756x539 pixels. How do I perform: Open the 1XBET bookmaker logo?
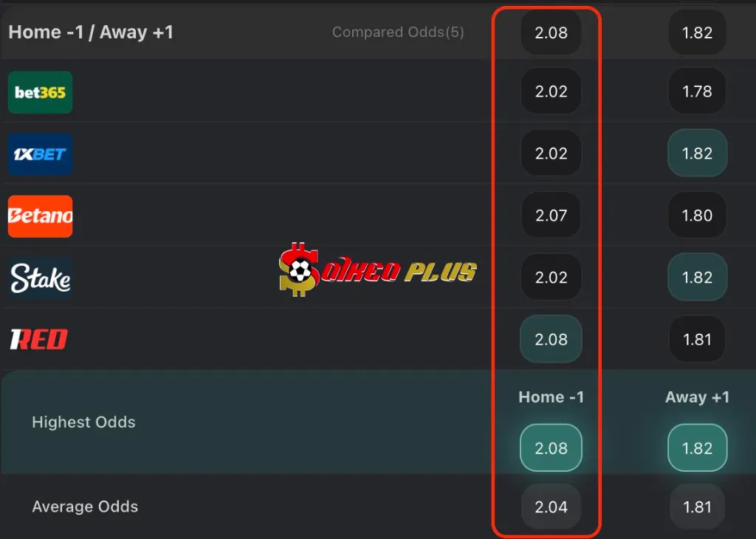click(40, 154)
